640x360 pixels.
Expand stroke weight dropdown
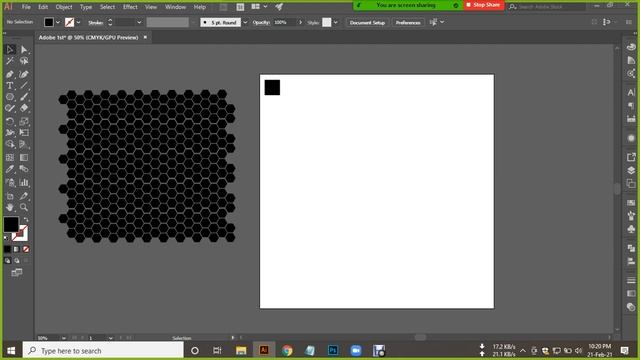tap(139, 22)
